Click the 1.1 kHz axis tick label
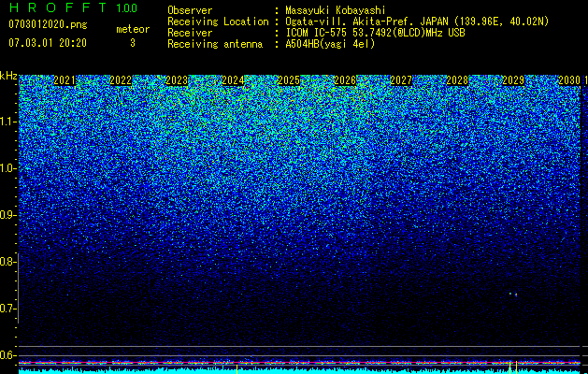Screen dimensions: 588x374 click(x=7, y=122)
